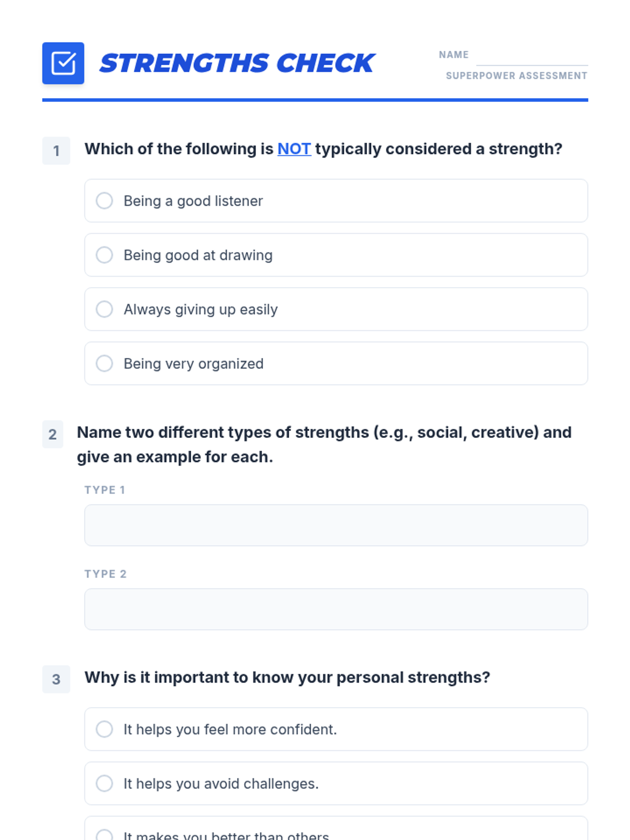Click question number 1 badge
This screenshot has width=630, height=840.
56,151
